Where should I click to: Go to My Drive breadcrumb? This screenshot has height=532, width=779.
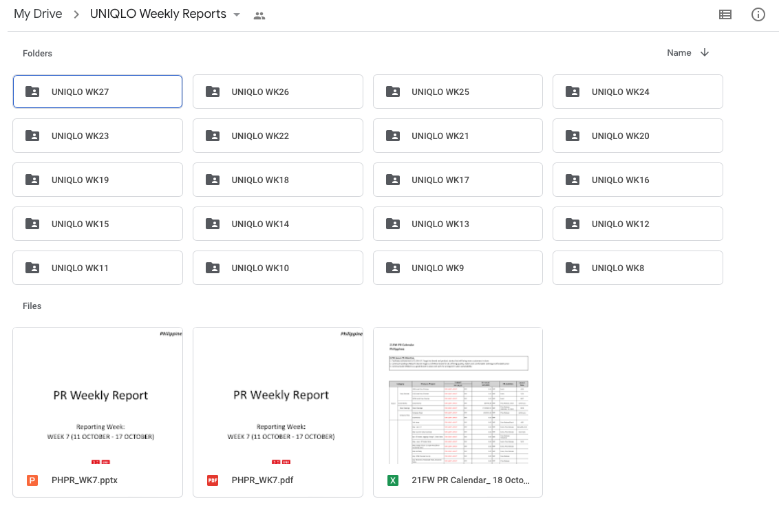38,14
